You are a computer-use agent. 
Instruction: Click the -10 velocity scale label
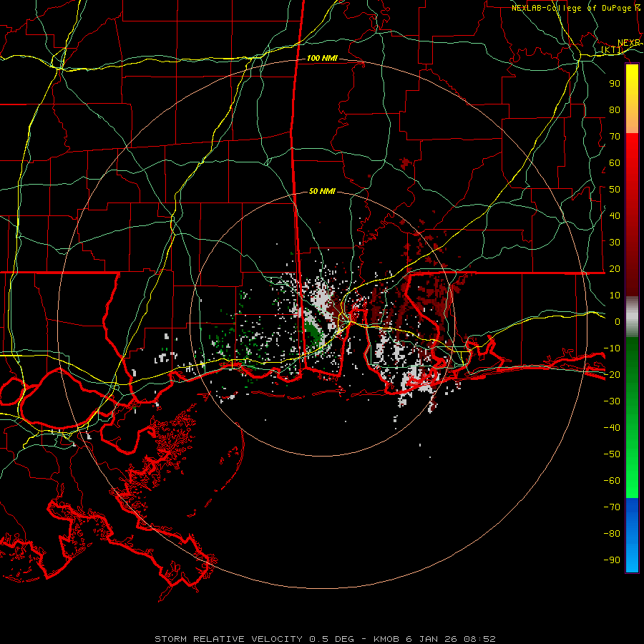pyautogui.click(x=612, y=348)
